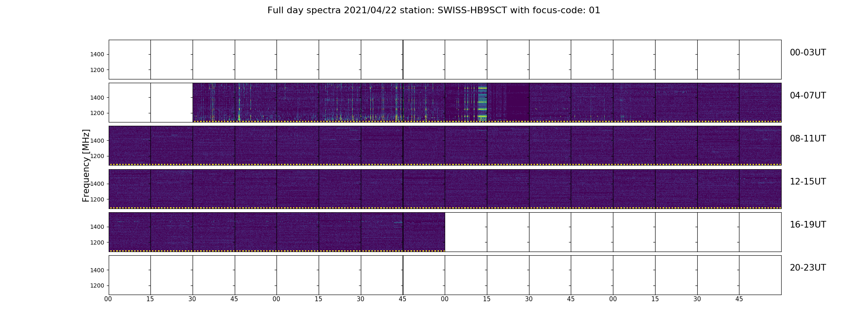Select the 00-03UT row label
Viewport: 868px width, 331px height.
[x=808, y=53]
